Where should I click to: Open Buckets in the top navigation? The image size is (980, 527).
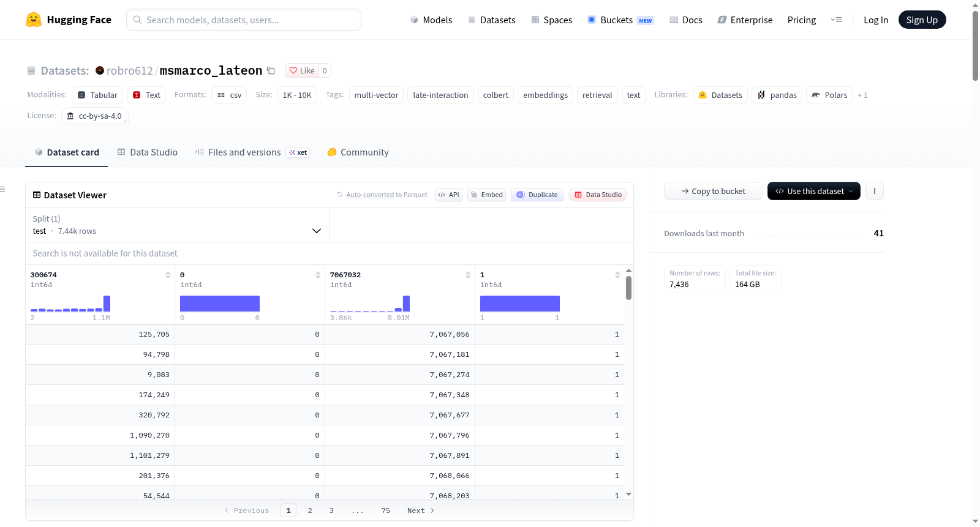(620, 20)
